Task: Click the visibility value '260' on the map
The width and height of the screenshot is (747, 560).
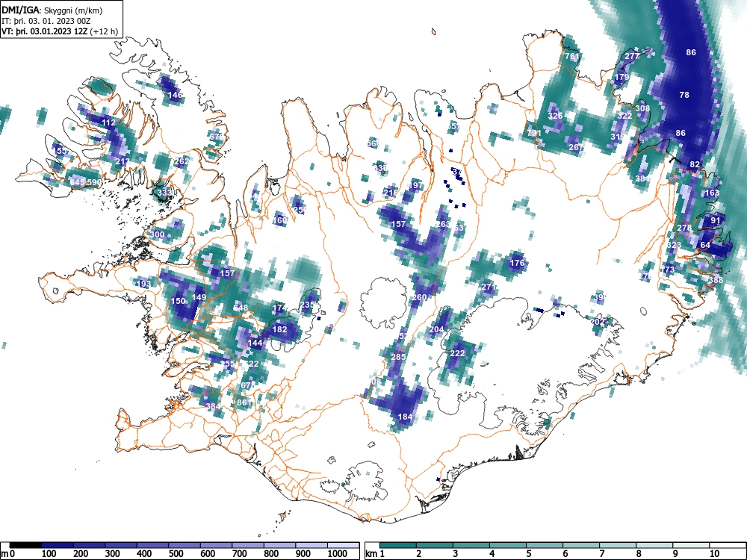Action: 420,297
